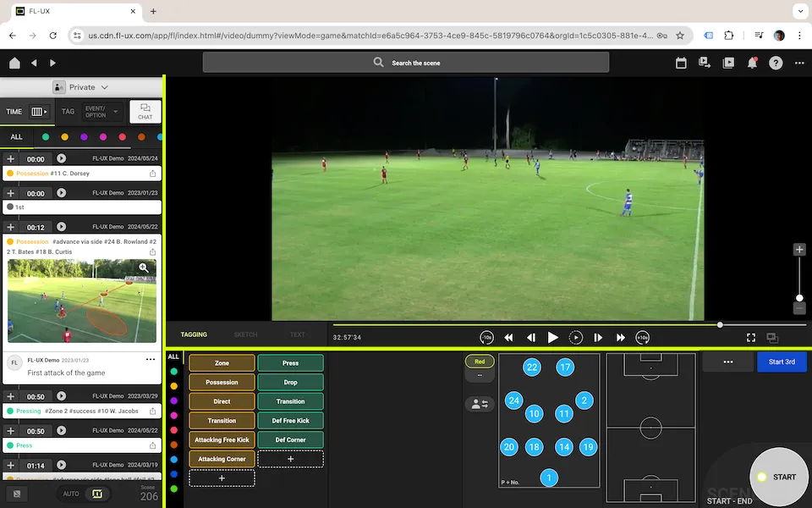The height and width of the screenshot is (508, 812).
Task: Expand the Private visibility dropdown
Action: pos(81,87)
